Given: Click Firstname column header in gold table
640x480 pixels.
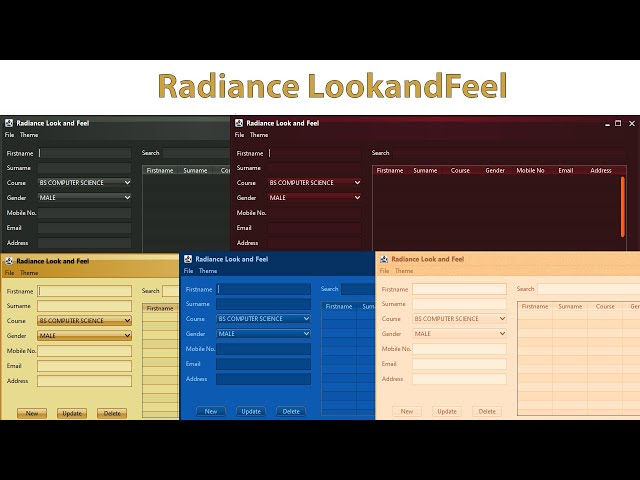Looking at the screenshot, I should (160, 308).
